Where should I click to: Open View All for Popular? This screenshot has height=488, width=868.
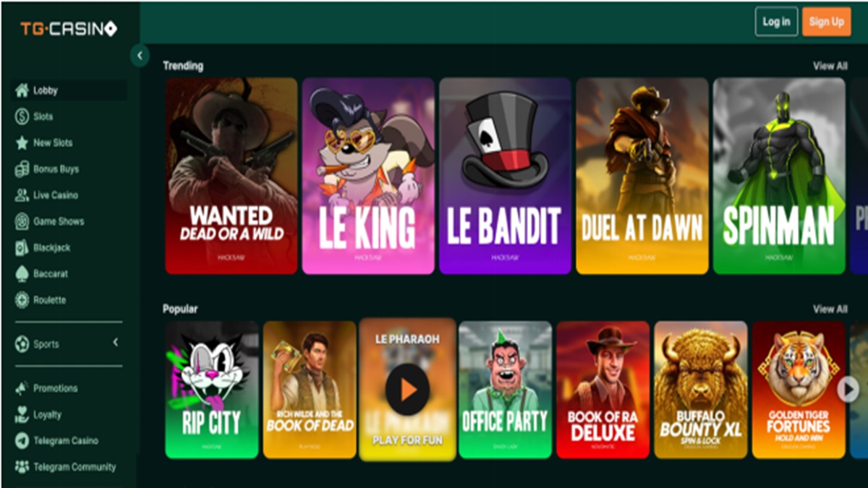point(830,309)
